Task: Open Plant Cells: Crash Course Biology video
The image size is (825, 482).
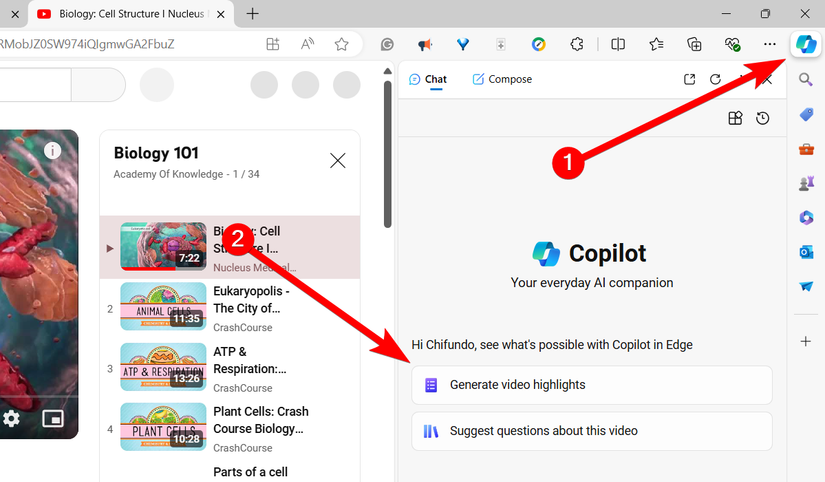Action: [230, 428]
